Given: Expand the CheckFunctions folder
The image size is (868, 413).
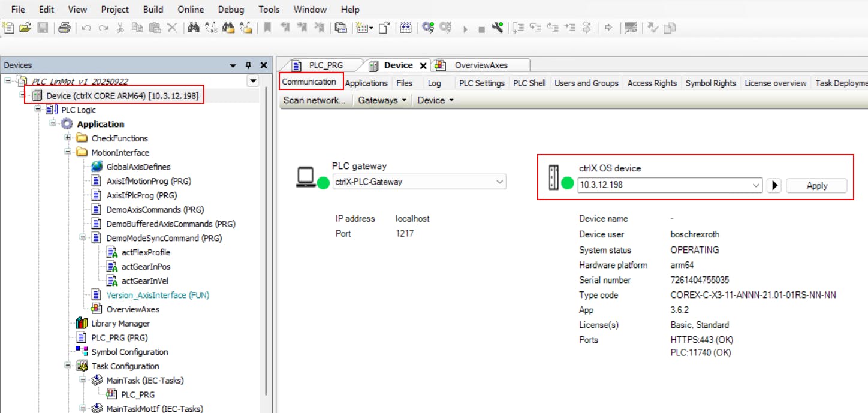Looking at the screenshot, I should point(68,138).
